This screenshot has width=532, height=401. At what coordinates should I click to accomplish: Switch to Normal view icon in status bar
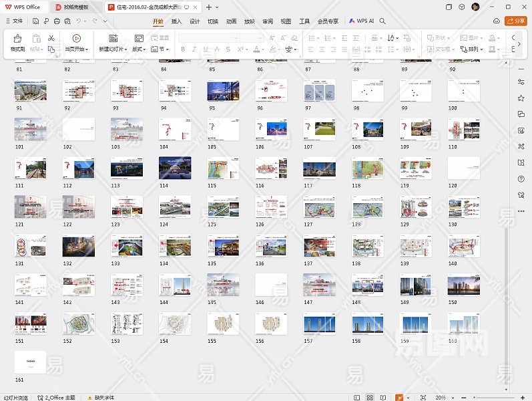click(x=356, y=397)
